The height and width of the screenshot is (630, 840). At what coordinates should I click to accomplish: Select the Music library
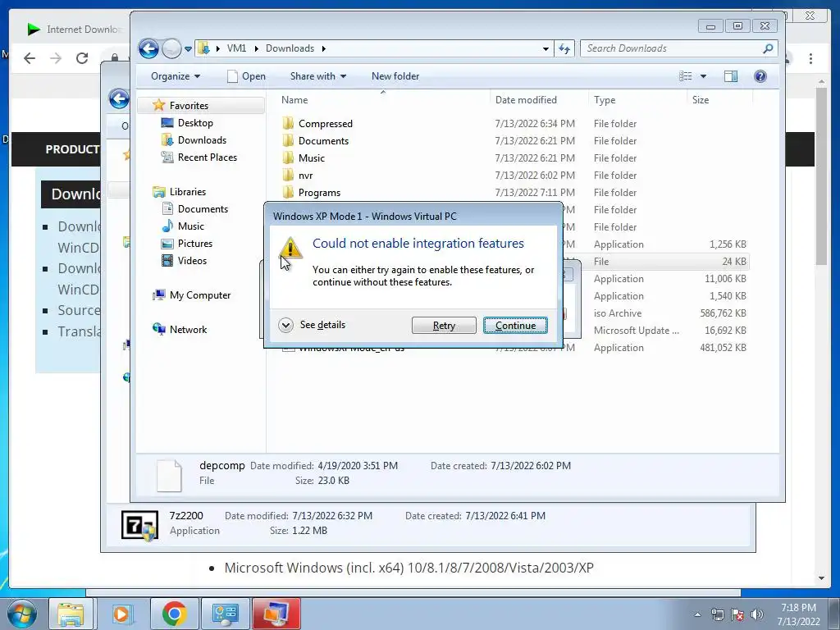(190, 226)
